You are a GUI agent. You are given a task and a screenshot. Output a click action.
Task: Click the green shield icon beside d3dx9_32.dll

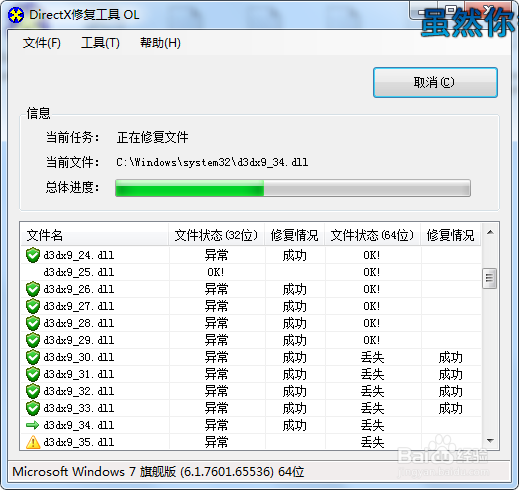coord(33,391)
